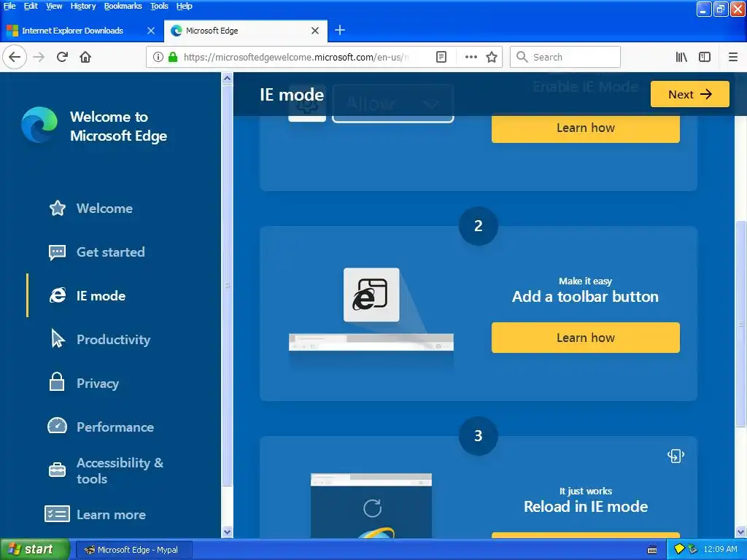Close the Internet Explorer Downloads tab
Image resolution: width=747 pixels, height=560 pixels.
151,31
